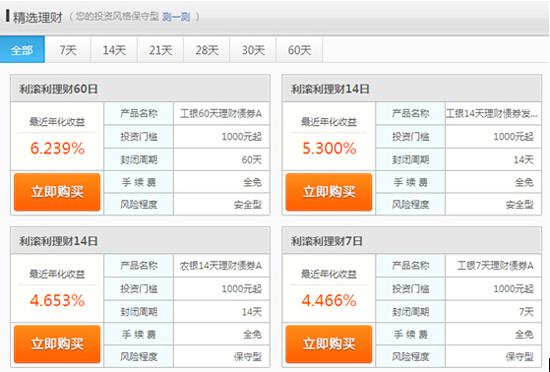Click product name 工银7天理财债券A
Viewport: 550px width, 372px height.
[495, 266]
